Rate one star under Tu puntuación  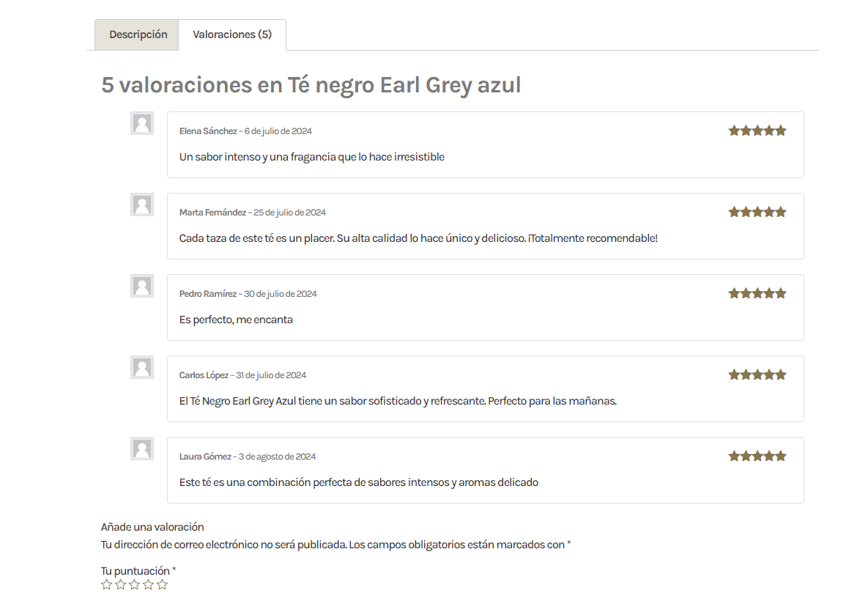[x=107, y=585]
